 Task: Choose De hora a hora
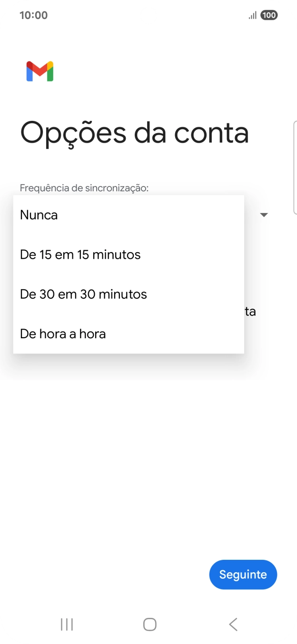(62, 333)
